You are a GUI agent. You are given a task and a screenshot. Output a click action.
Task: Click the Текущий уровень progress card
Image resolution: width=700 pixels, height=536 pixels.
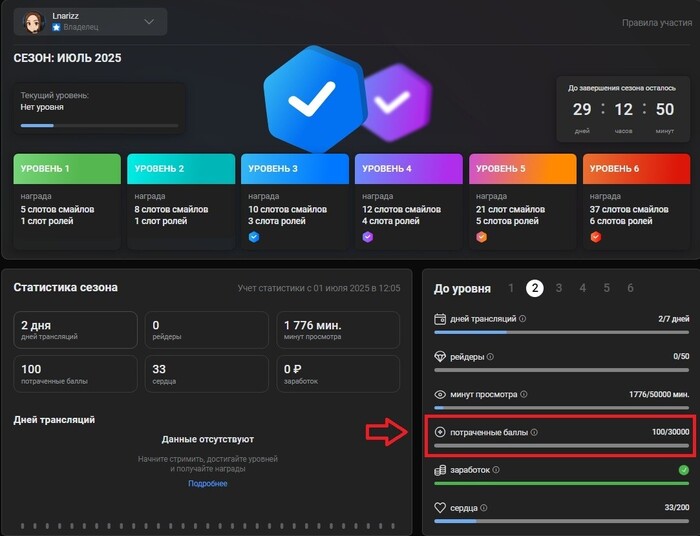pos(99,109)
